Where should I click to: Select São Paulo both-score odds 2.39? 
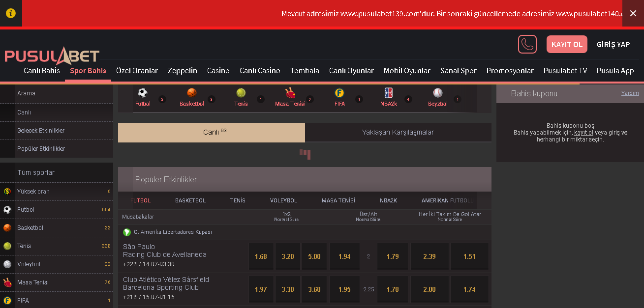point(429,256)
